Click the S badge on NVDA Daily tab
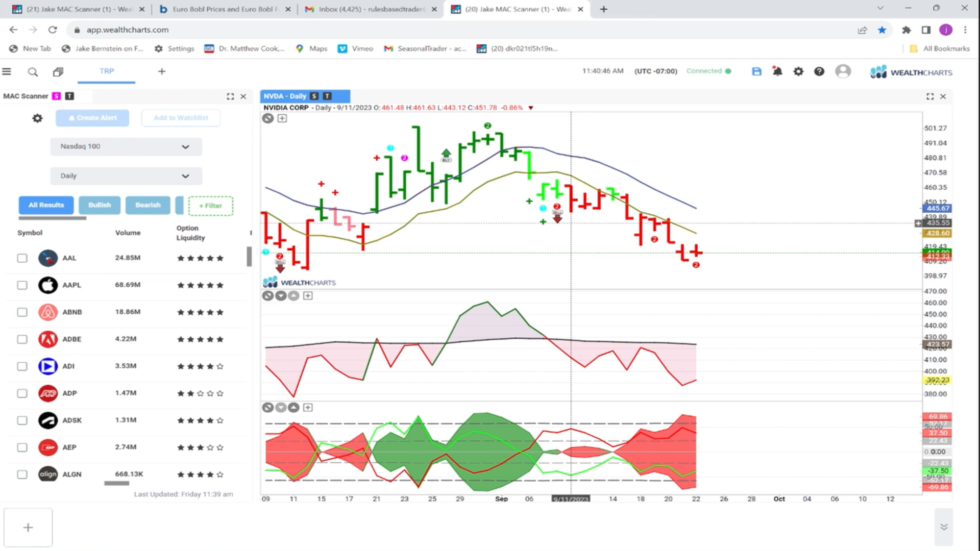This screenshot has width=980, height=551. [314, 96]
